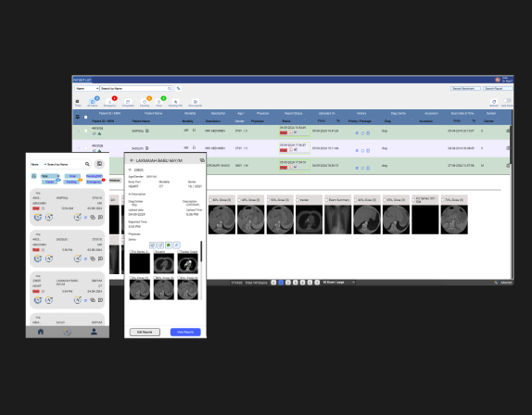Select the Emergency chip on mobile view
Screen dimensions: 532x415
pyautogui.click(x=94, y=182)
